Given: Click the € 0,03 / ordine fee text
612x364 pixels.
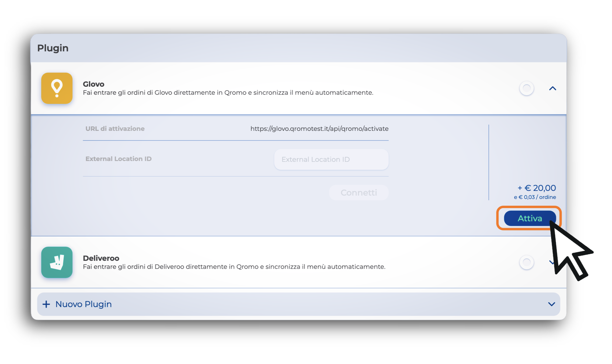Looking at the screenshot, I should tap(535, 197).
